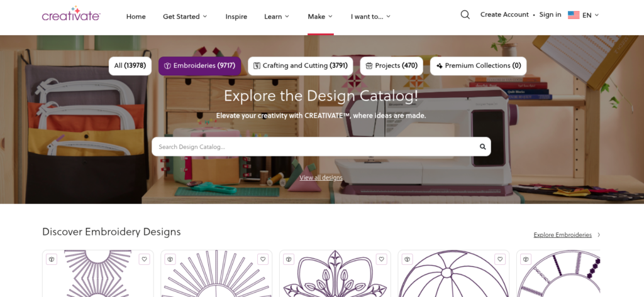Click the chevron arrow beside Explore Embroideries
This screenshot has height=297, width=644.
(599, 235)
